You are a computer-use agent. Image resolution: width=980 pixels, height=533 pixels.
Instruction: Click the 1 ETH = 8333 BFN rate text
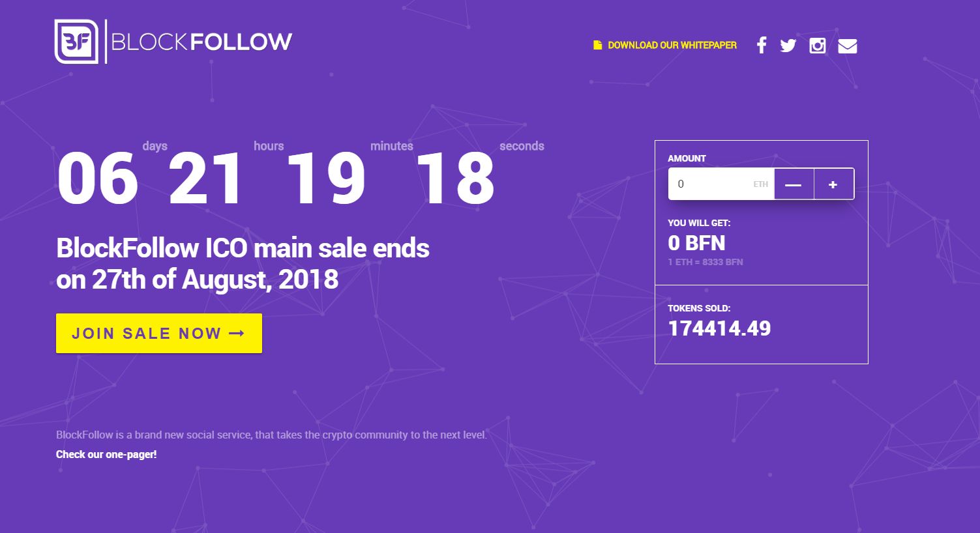[705, 262]
